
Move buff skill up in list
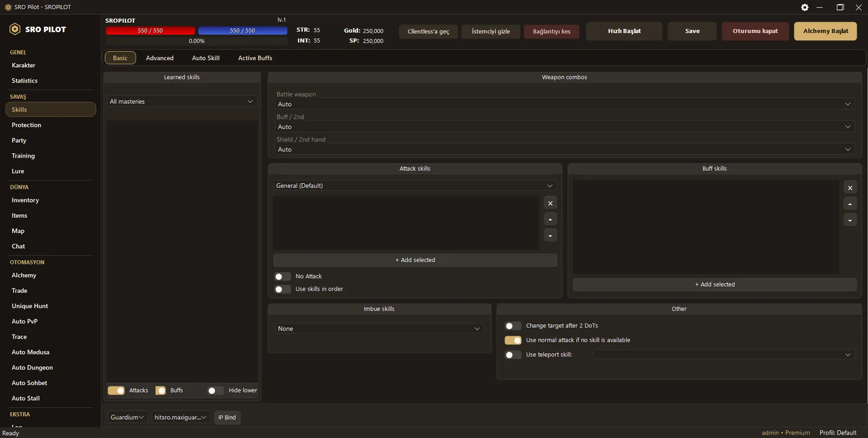point(850,204)
